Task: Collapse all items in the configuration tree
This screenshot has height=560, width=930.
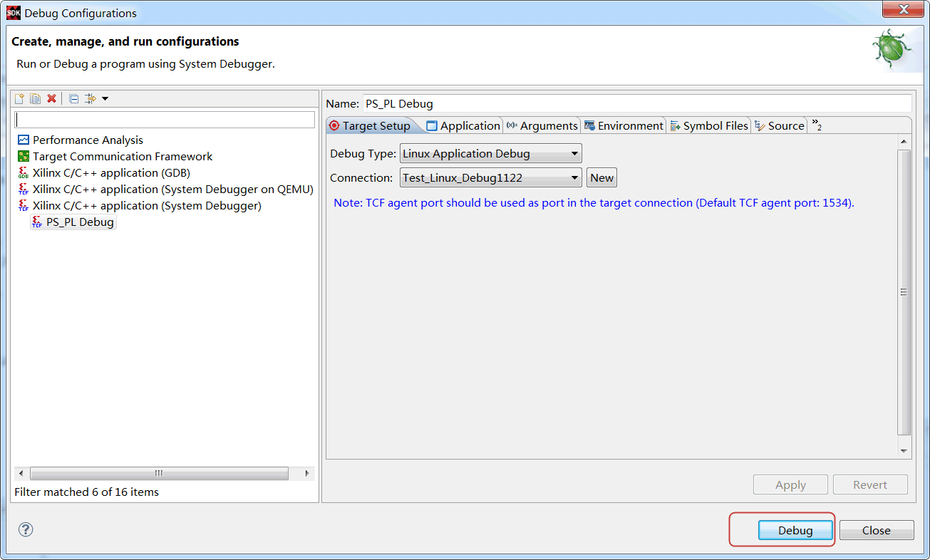Action: 73,98
